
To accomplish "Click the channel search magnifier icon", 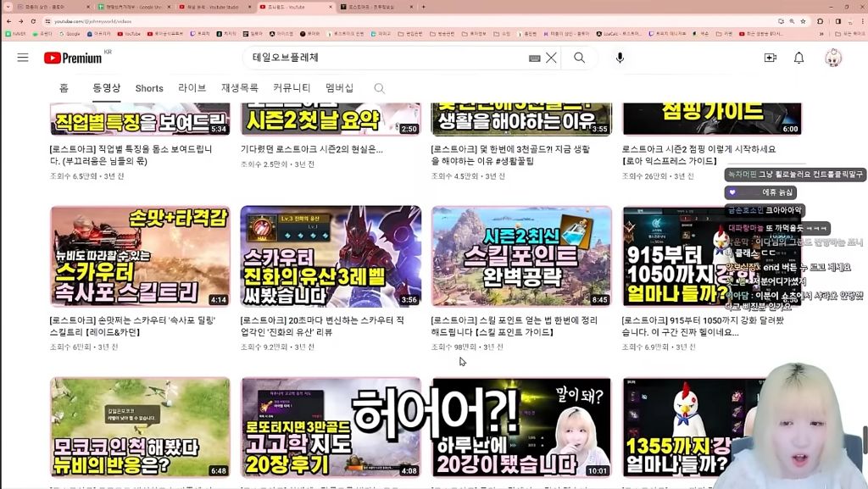I will click(379, 88).
